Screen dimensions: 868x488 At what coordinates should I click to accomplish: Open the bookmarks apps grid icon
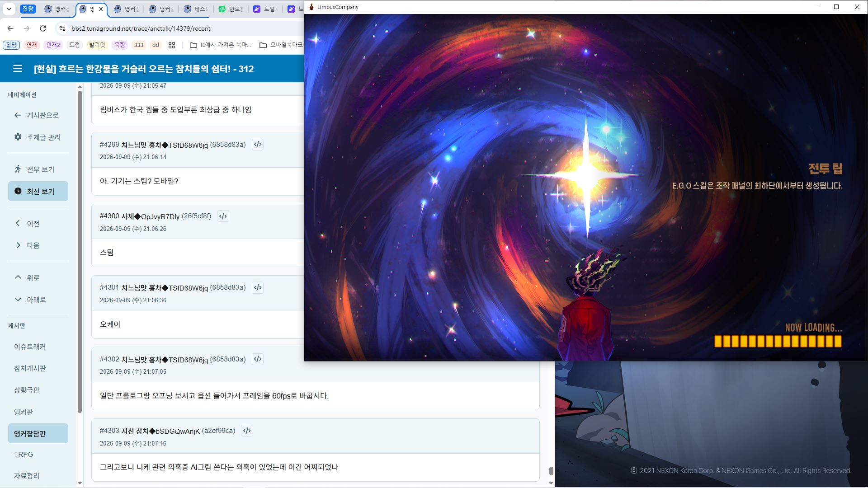click(x=172, y=45)
